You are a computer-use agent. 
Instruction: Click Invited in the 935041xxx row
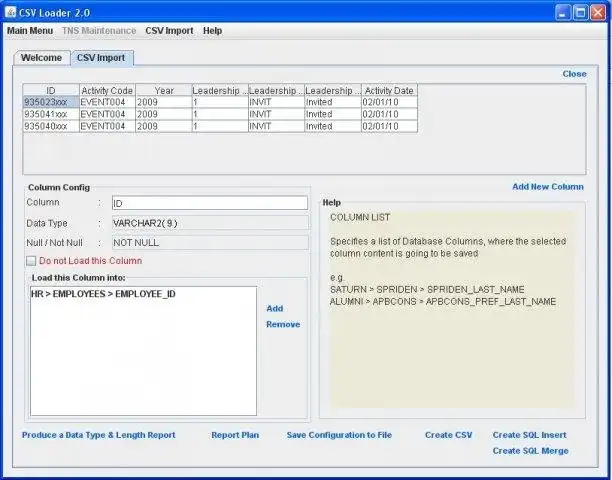333,114
